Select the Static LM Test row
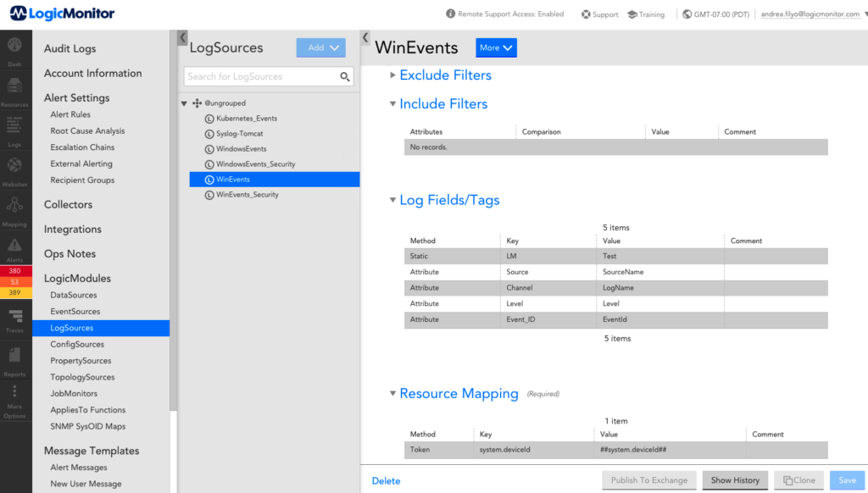The width and height of the screenshot is (868, 493). point(615,256)
